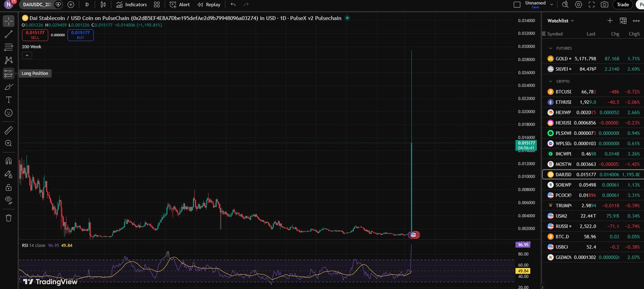Select the Long Position forecasting tool
644x289 pixels.
click(x=9, y=74)
